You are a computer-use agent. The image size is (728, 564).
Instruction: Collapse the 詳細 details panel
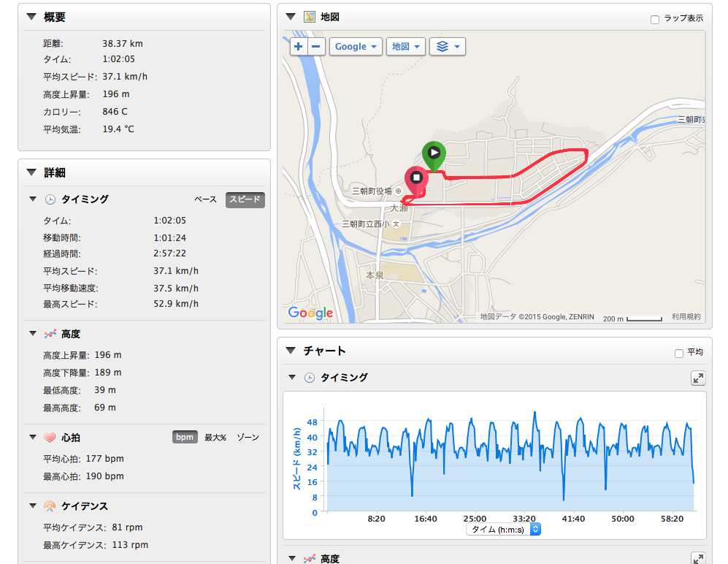point(31,173)
